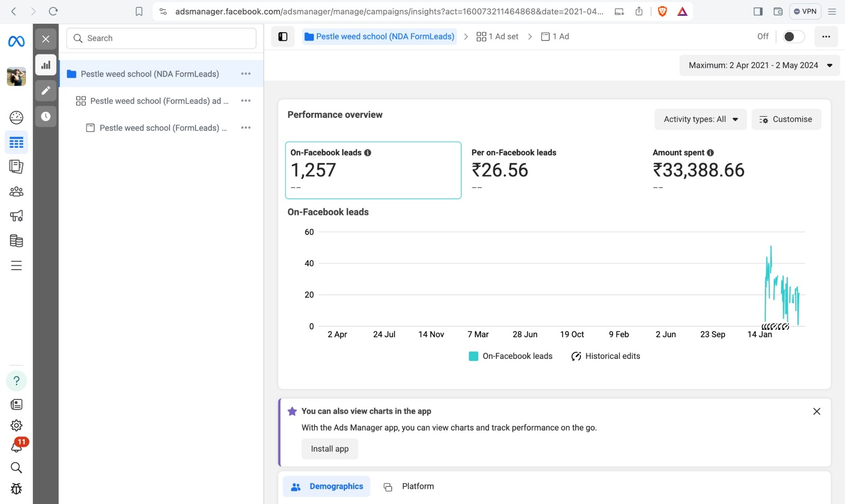This screenshot has height=504, width=845.
Task: Select the Campaigns table icon
Action: coord(16,142)
